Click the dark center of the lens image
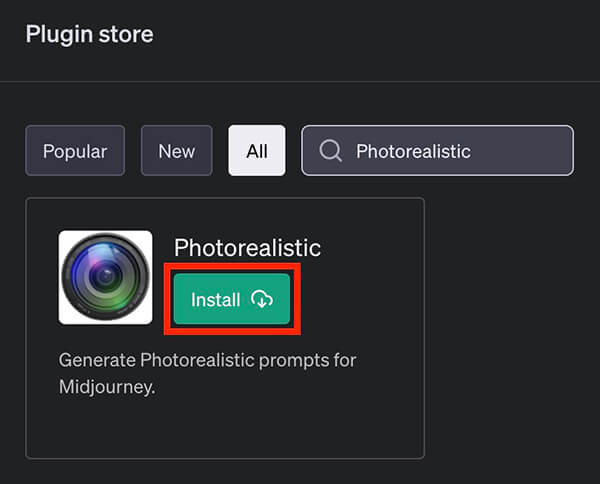 pos(106,275)
